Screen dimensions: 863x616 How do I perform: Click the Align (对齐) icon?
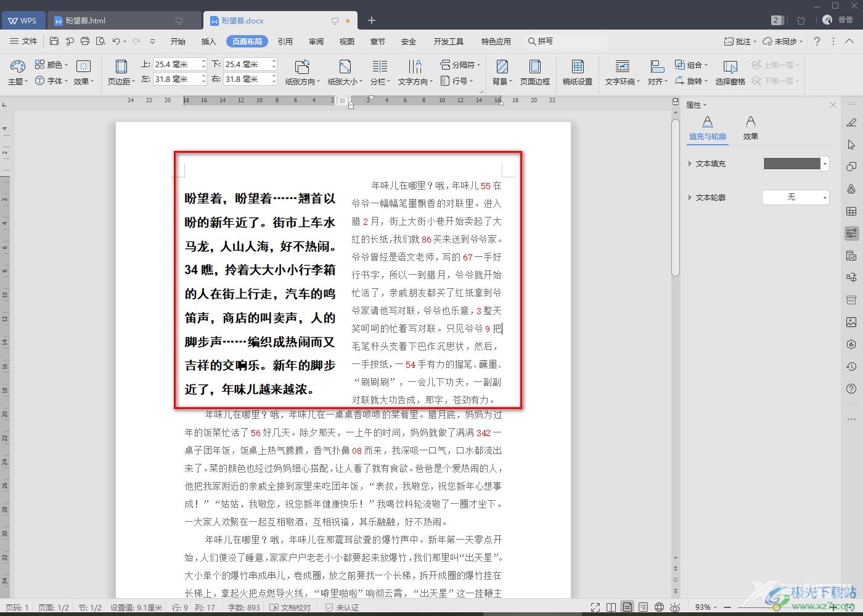click(657, 67)
